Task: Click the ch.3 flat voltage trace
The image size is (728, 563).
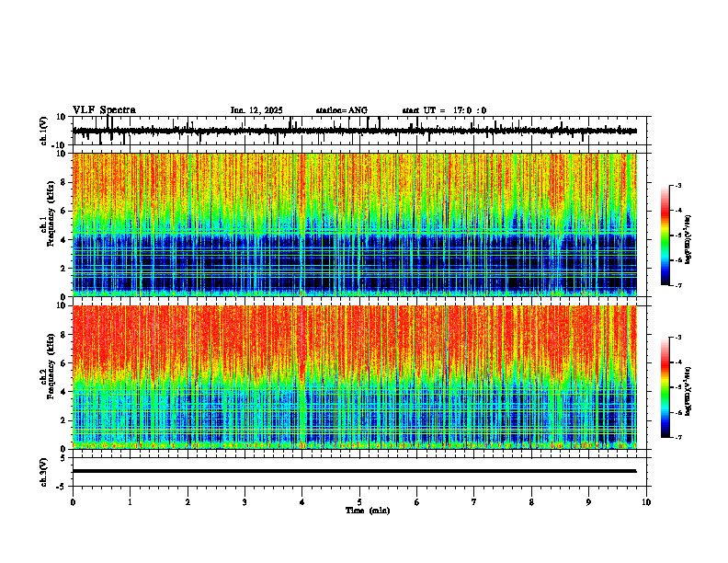Action: point(354,471)
